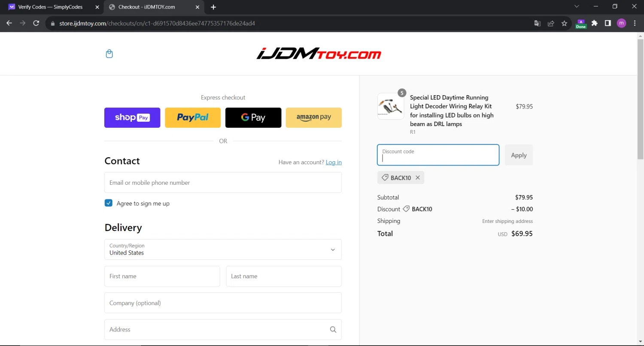
Task: Close the Verify Codes SimplyCodes tab
Action: click(96, 7)
